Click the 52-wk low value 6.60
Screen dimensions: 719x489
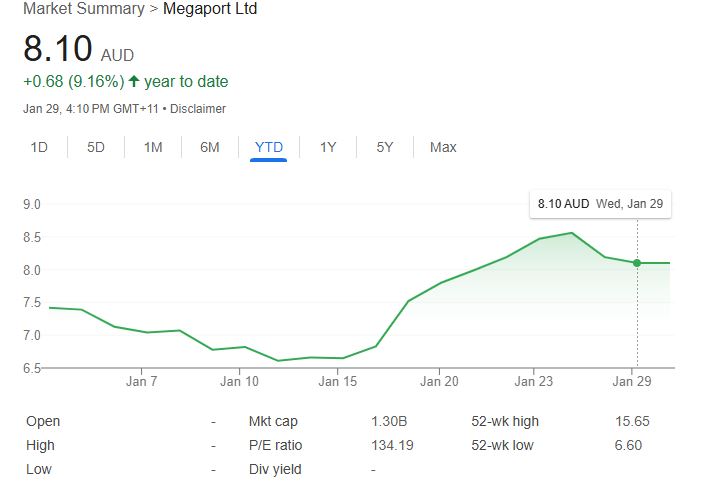tap(629, 445)
